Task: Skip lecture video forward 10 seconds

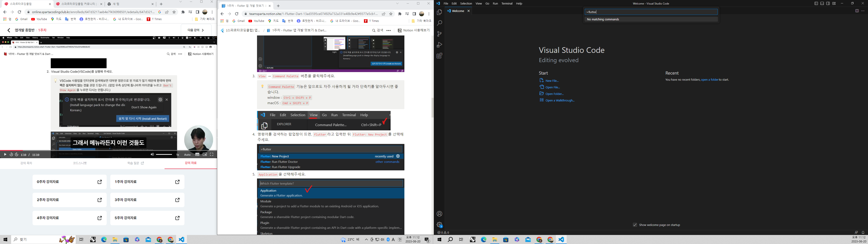Action: click(17, 155)
